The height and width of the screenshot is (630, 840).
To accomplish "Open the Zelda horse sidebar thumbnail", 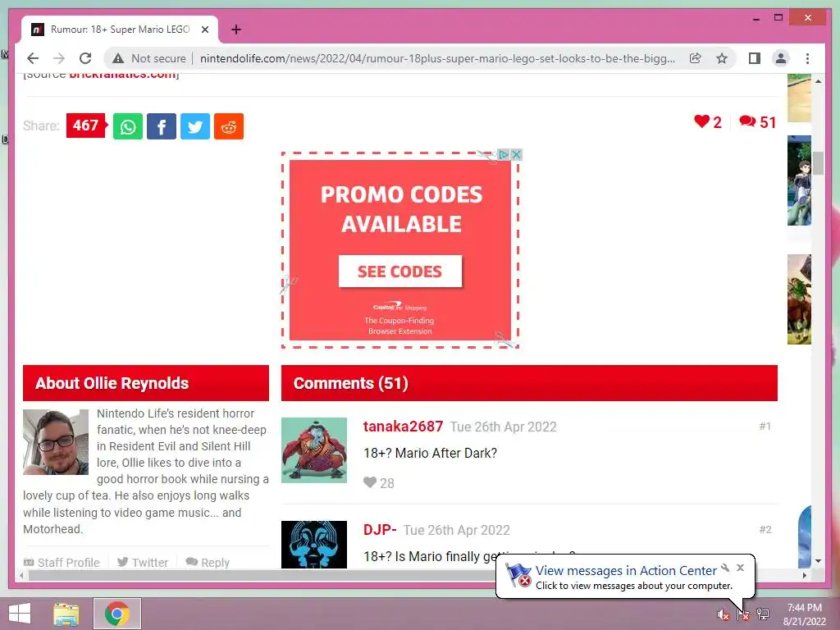I will 799,299.
